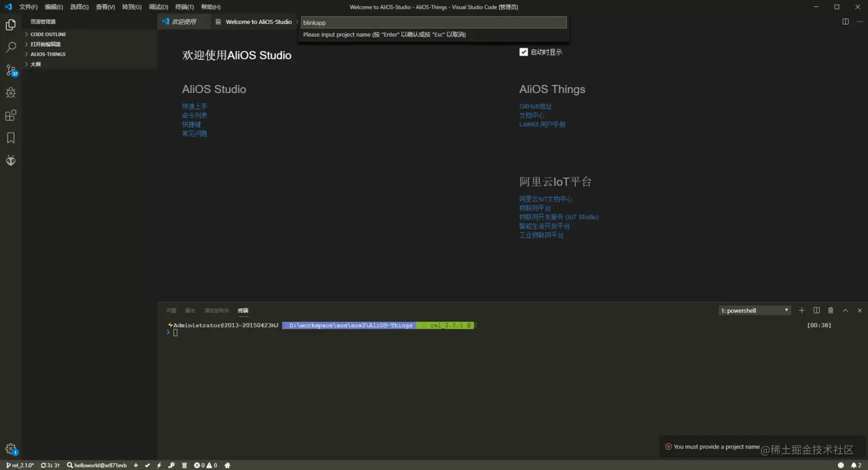The image size is (868, 470).
Task: Click the trash clean icon in status bar
Action: (x=184, y=465)
